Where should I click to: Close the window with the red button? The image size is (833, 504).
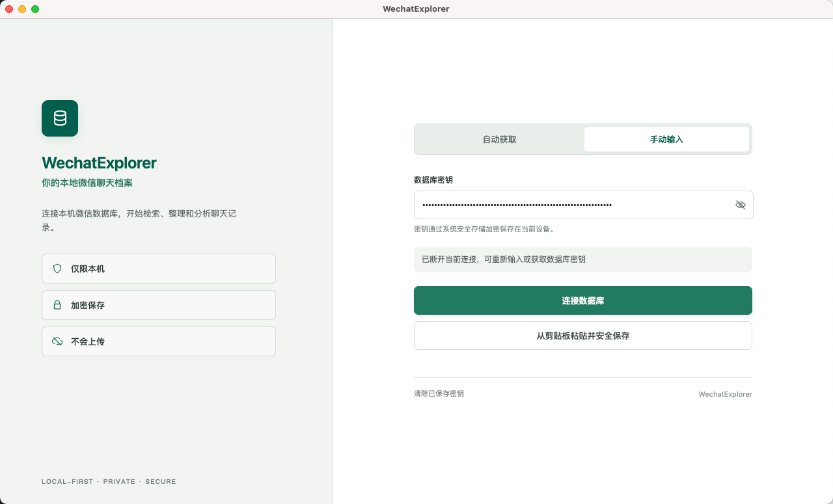coord(9,9)
